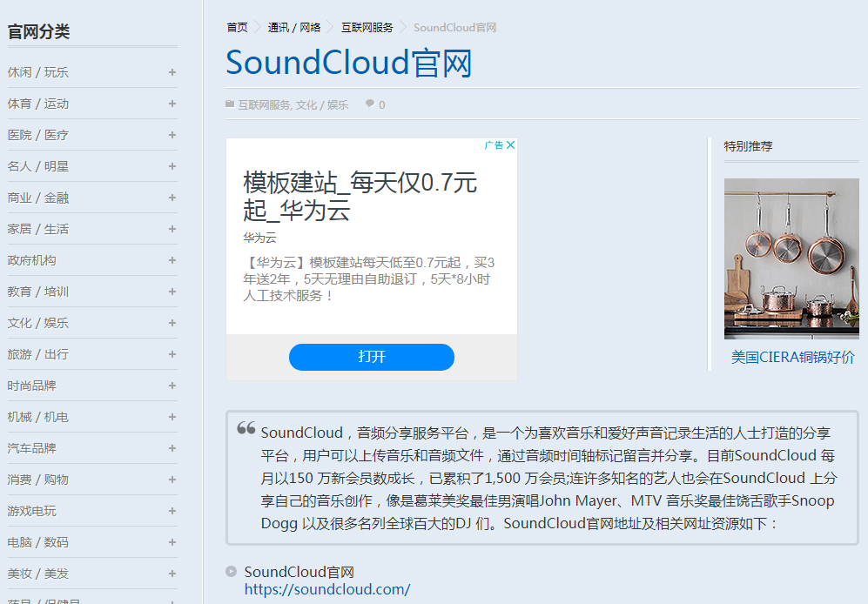
Task: Expand the 旅游 / 出行 category
Action: tap(172, 354)
